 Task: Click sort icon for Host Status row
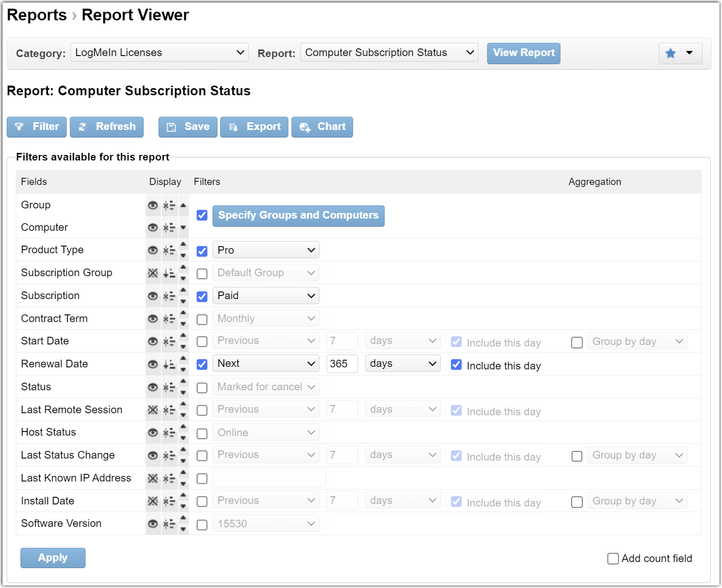point(169,433)
